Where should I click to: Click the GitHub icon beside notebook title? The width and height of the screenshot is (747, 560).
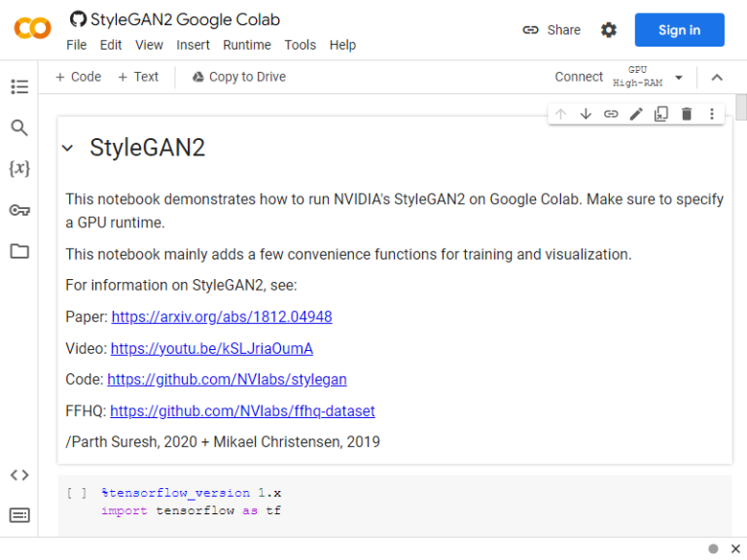78,19
